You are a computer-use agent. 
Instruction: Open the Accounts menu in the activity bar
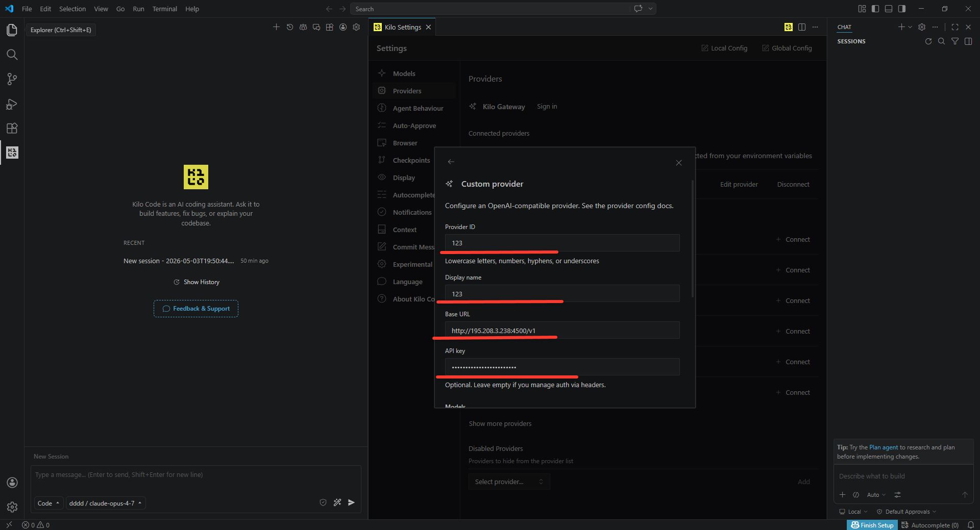tap(12, 483)
